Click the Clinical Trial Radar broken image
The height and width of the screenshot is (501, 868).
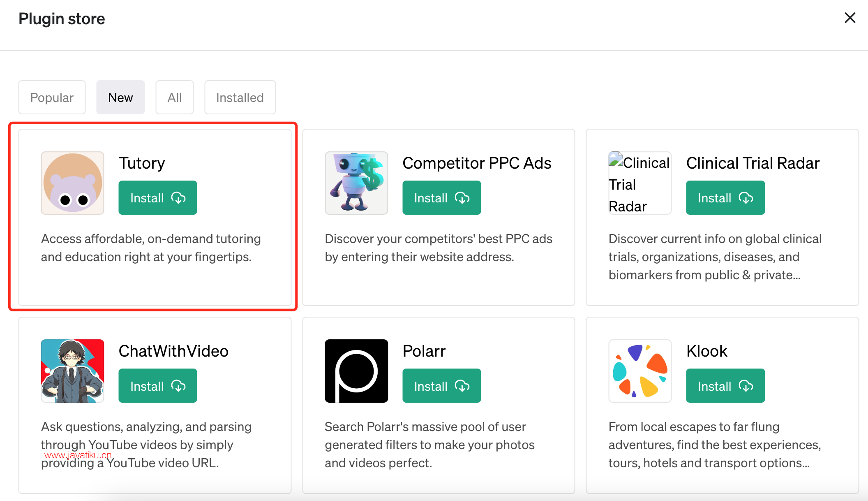[639, 183]
